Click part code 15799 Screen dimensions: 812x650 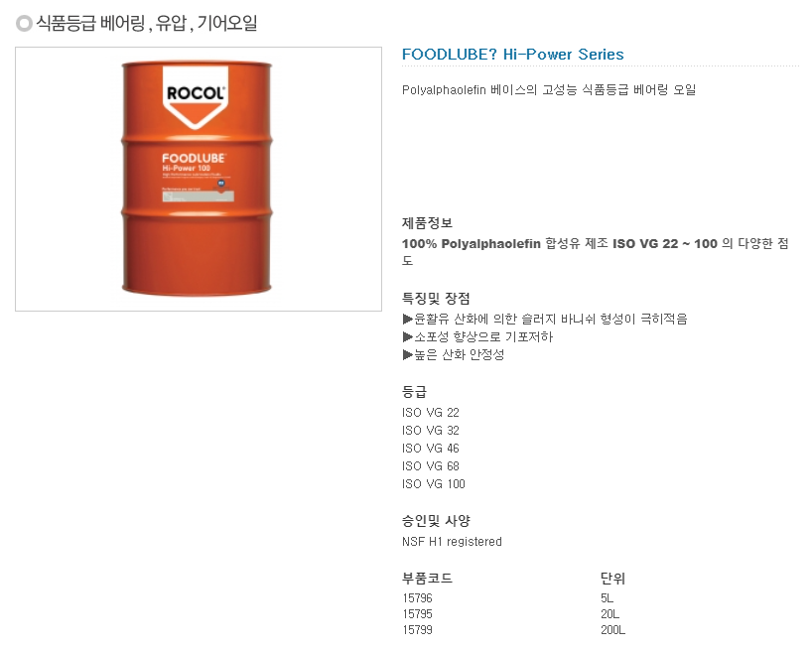[417, 630]
